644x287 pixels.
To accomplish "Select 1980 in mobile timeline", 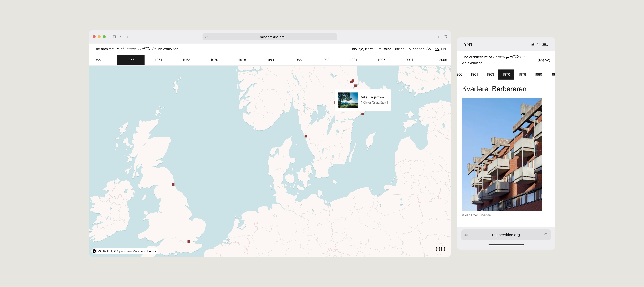I will [538, 74].
